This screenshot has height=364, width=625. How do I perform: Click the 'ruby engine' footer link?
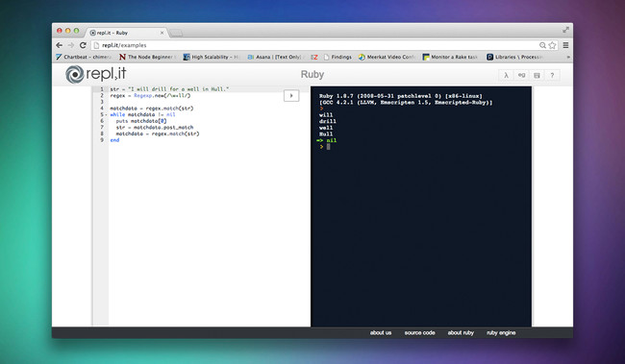tap(501, 333)
